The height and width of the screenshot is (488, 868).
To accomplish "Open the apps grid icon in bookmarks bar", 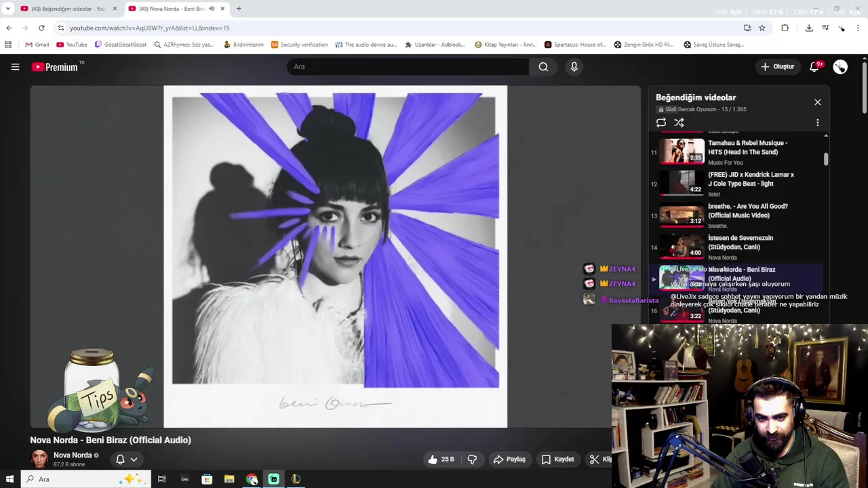I will click(x=8, y=45).
